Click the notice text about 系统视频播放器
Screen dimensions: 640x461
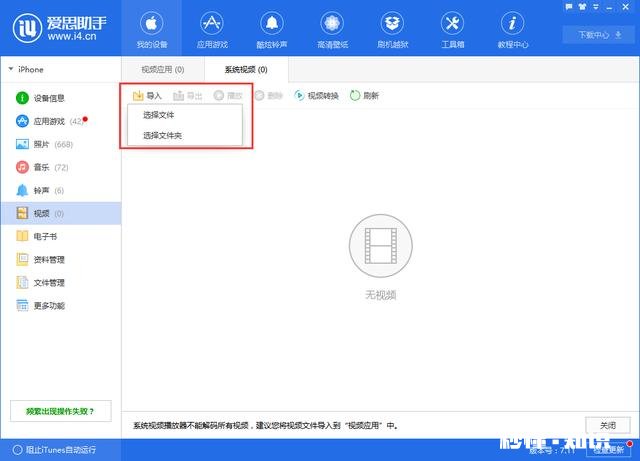tap(266, 425)
